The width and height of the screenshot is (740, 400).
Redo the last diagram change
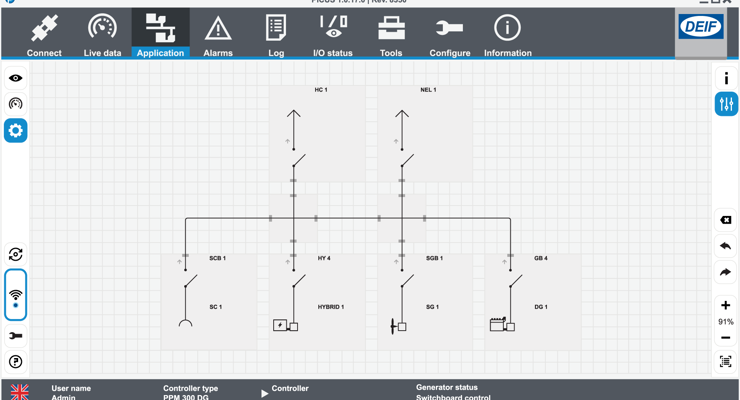pyautogui.click(x=726, y=272)
